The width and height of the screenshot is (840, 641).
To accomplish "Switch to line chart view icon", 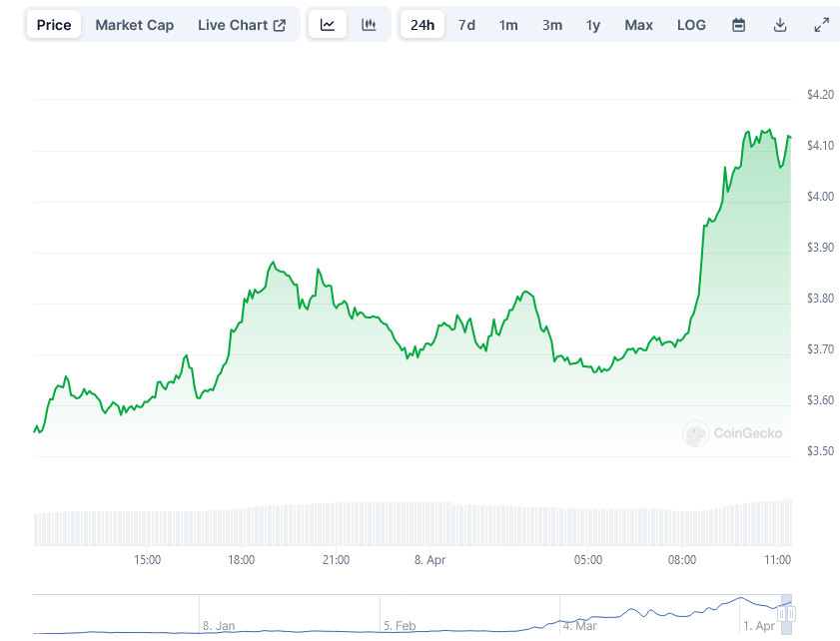I will pyautogui.click(x=328, y=25).
